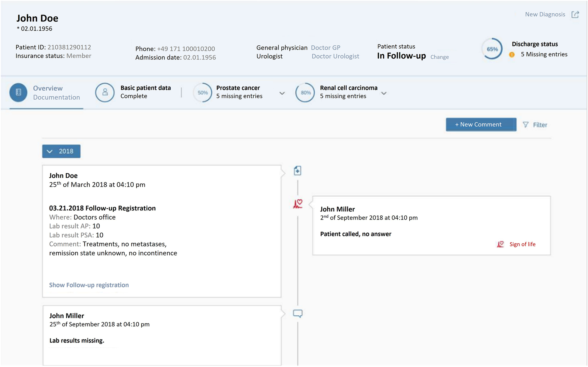The image size is (588, 367).
Task: Open Show Follow-up registration link
Action: (89, 285)
